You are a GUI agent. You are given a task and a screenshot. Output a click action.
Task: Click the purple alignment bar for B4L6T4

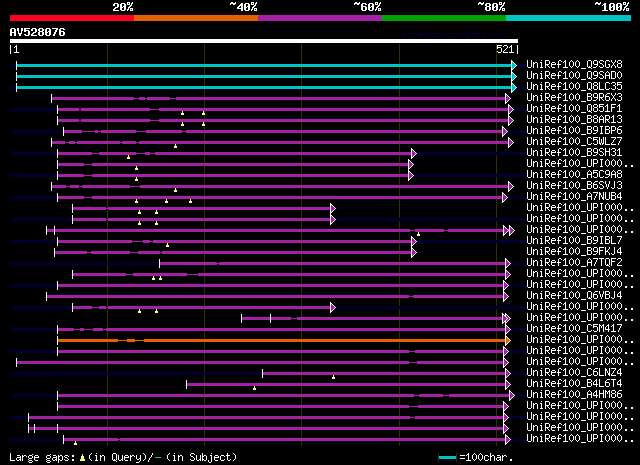point(346,385)
